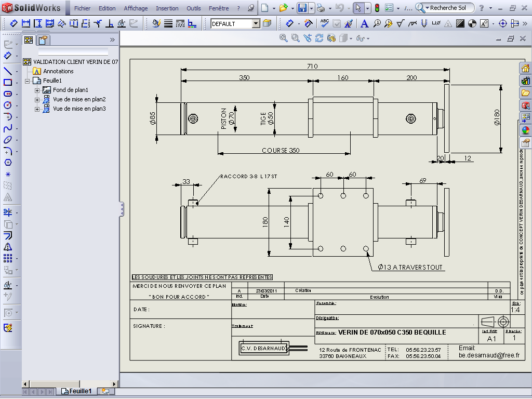Select the Spline sketch tool
Viewport: 532px width, 399px height.
click(8, 128)
